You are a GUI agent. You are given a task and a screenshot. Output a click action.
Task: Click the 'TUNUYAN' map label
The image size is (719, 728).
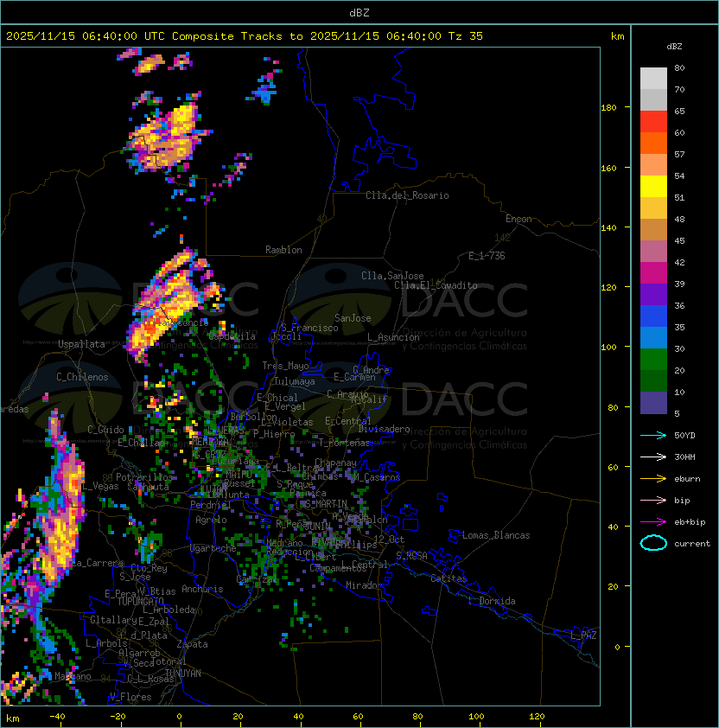click(x=183, y=674)
